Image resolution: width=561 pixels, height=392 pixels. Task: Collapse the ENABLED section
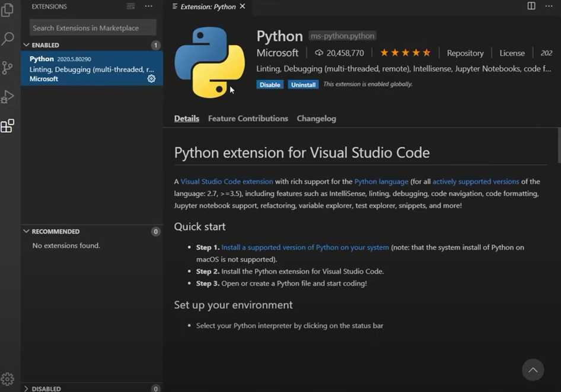point(93,45)
